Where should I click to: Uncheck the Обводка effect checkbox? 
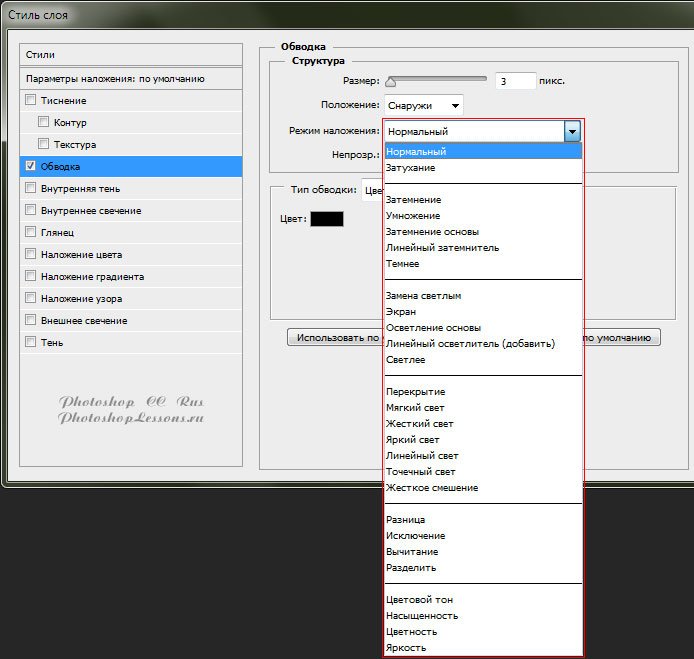pos(31,166)
